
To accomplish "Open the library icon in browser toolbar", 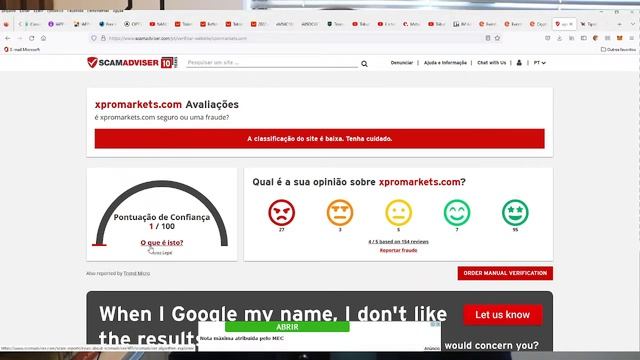I will point(571,38).
